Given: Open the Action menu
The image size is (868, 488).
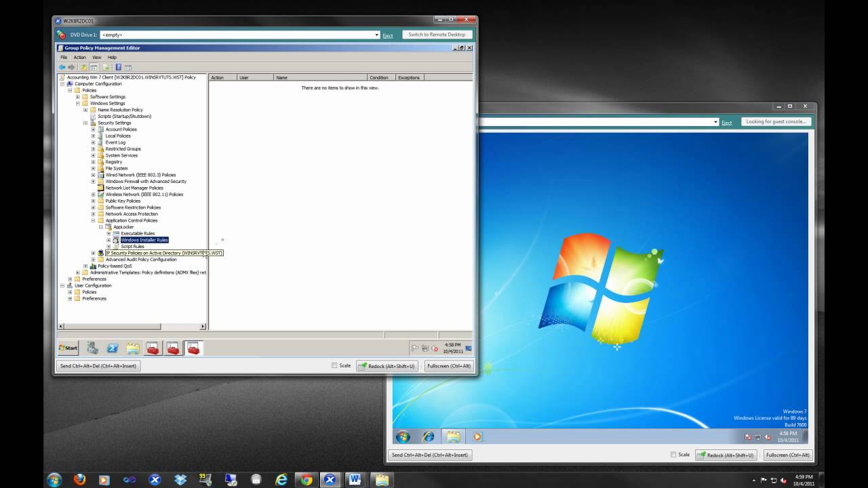Looking at the screenshot, I should point(80,58).
